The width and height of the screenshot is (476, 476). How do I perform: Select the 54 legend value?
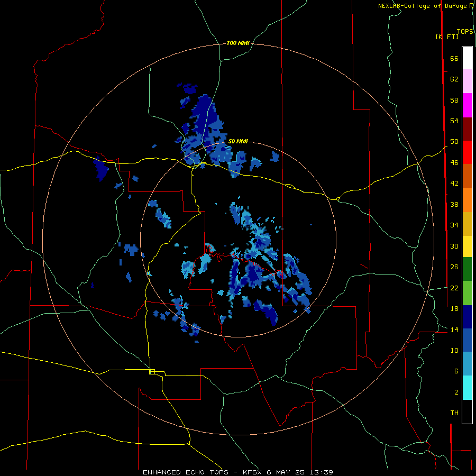pos(454,121)
